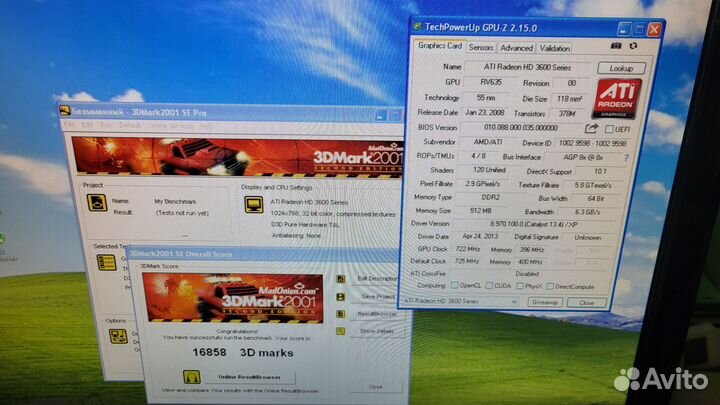
Task: Click the GPU-Z screenshot camera icon
Action: 617,46
